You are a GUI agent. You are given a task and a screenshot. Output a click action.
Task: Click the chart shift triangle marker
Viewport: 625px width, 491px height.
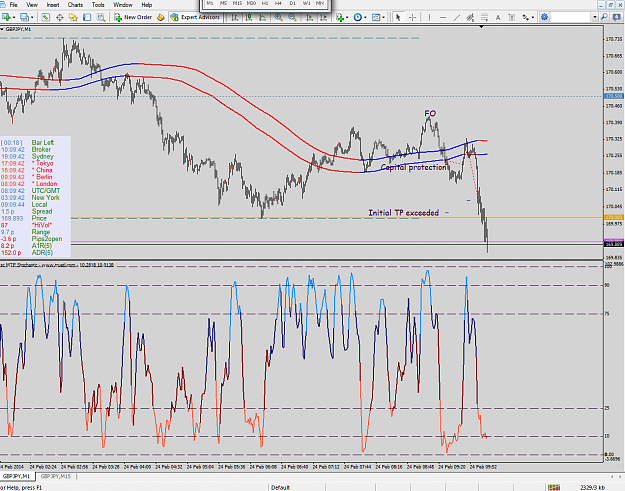point(482,27)
